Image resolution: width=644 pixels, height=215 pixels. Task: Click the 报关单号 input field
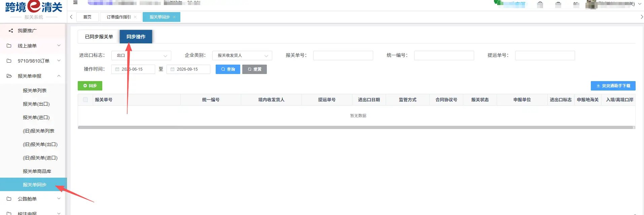coord(343,56)
